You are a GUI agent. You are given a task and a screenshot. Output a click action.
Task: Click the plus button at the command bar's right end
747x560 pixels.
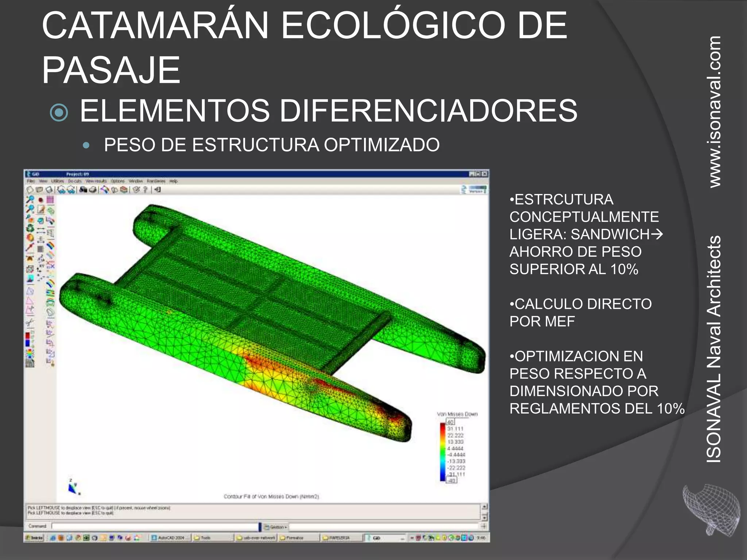click(484, 526)
